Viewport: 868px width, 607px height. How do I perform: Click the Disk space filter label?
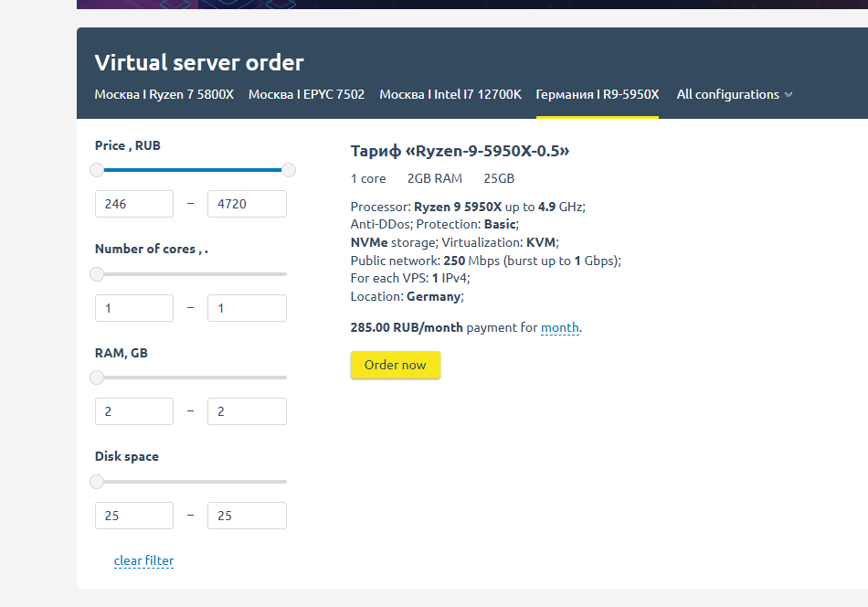[x=127, y=456]
